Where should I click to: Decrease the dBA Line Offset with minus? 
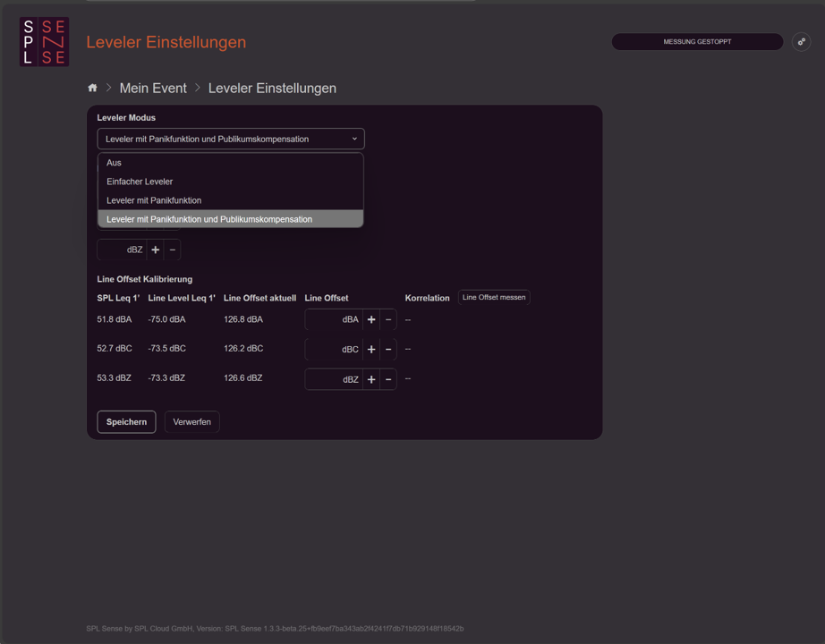point(388,319)
